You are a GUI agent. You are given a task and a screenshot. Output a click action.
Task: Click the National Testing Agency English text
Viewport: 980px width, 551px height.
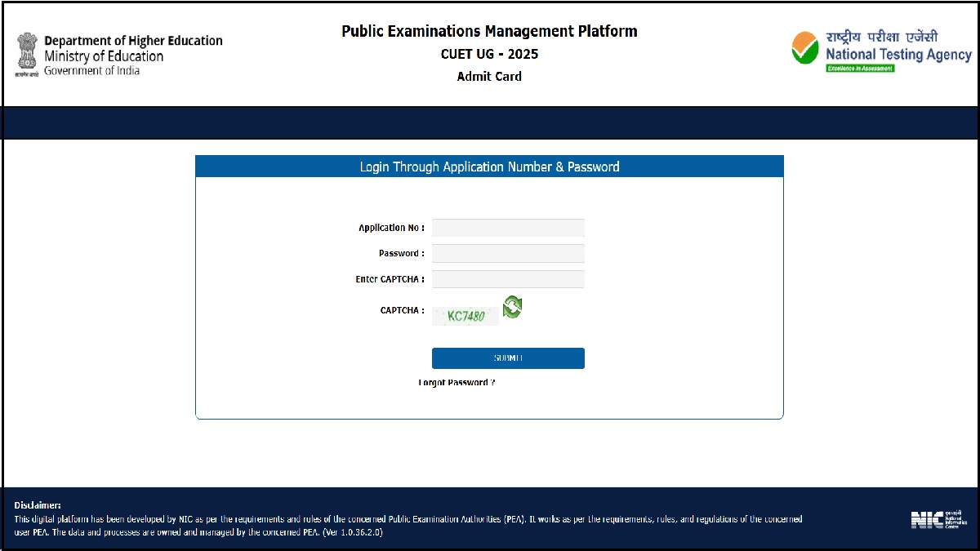click(x=898, y=55)
